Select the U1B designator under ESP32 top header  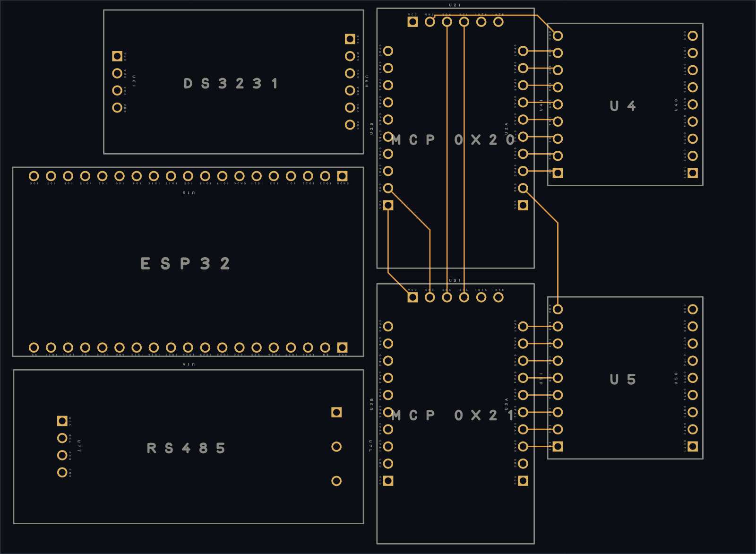(189, 193)
